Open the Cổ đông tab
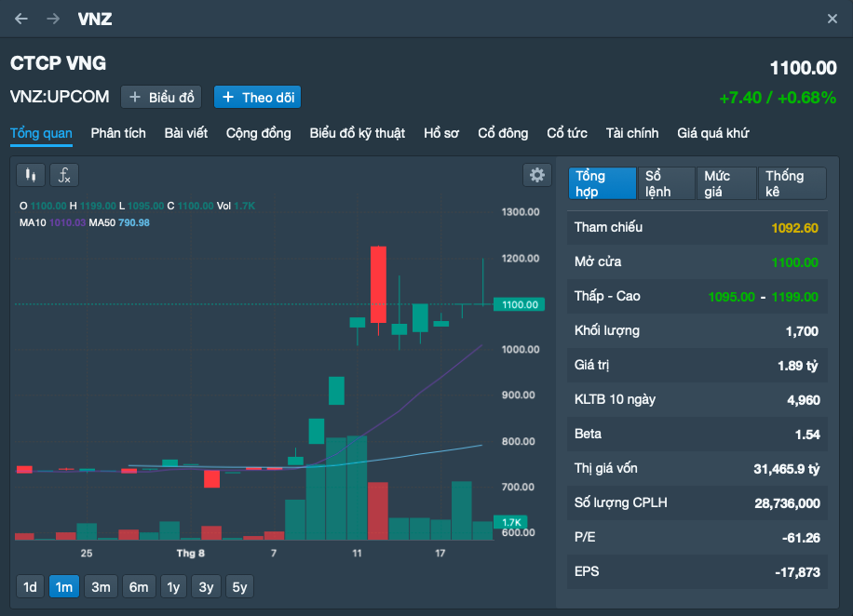This screenshot has height=616, width=853. 503,133
